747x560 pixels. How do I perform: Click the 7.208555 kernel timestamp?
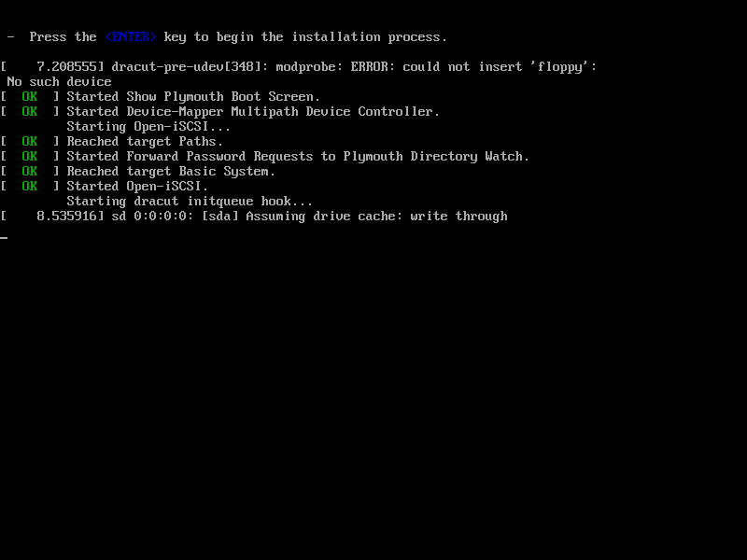tap(67, 66)
